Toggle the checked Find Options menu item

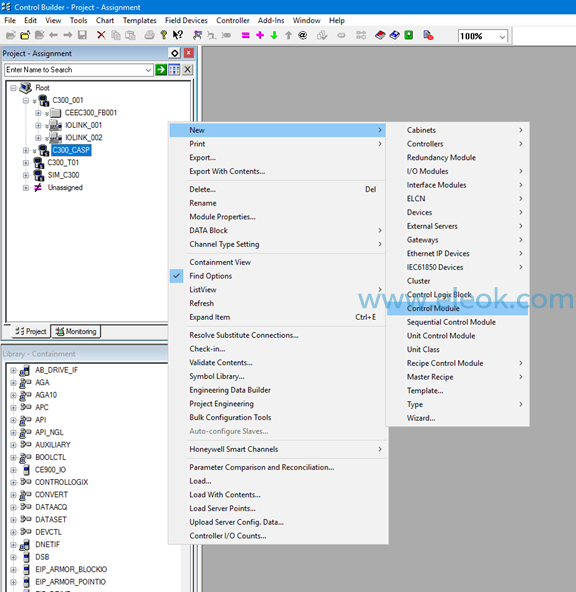[277, 276]
